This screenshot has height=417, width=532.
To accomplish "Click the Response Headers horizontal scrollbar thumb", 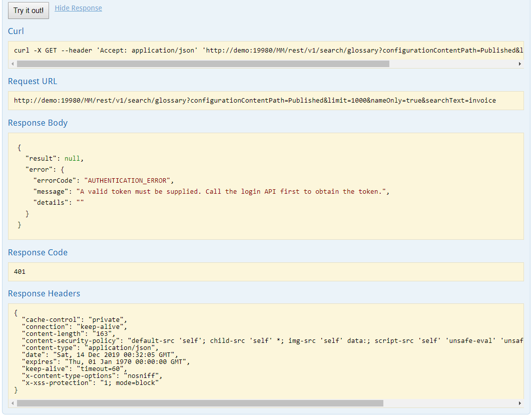I will pyautogui.click(x=200, y=403).
